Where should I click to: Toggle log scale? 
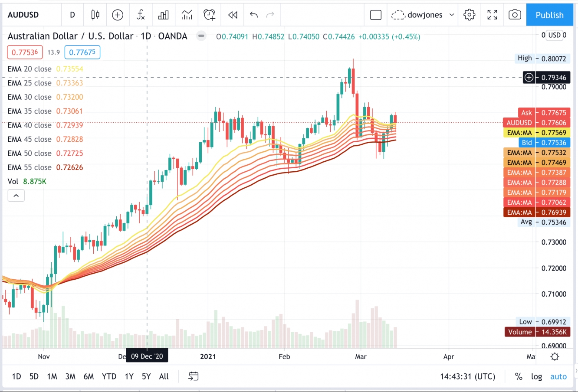pyautogui.click(x=537, y=376)
